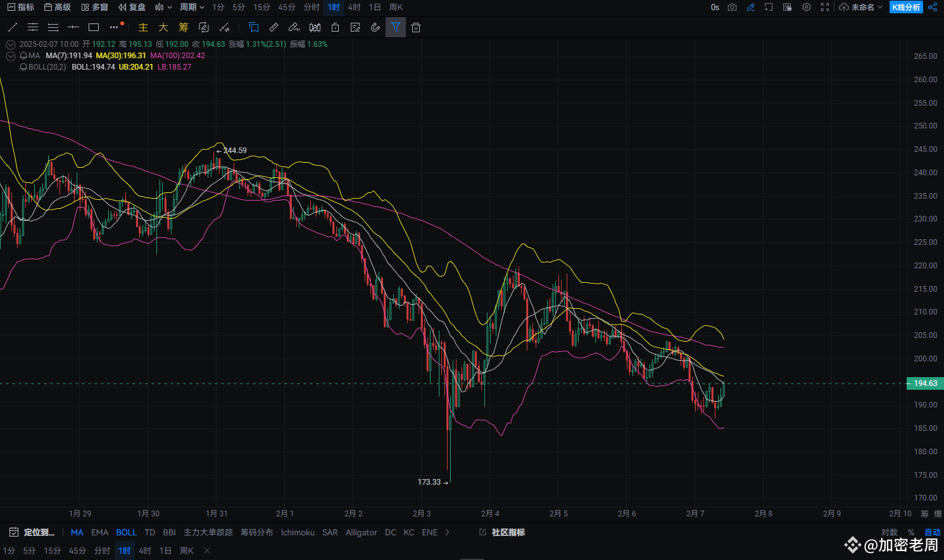Collapse the OHLC info row chevron

click(10, 44)
